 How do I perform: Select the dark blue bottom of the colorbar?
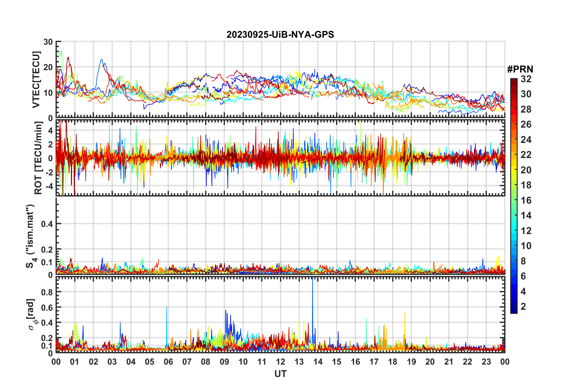pyautogui.click(x=514, y=310)
